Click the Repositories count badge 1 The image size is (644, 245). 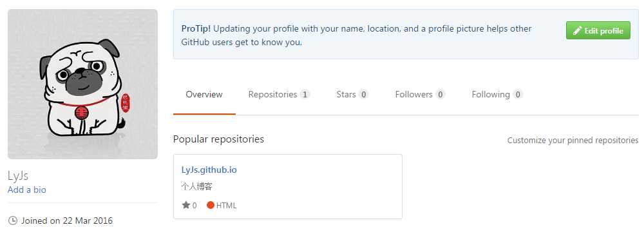305,95
